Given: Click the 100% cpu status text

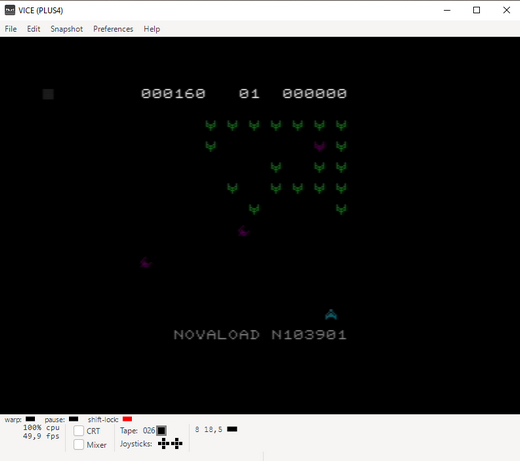Looking at the screenshot, I should click(x=41, y=428).
